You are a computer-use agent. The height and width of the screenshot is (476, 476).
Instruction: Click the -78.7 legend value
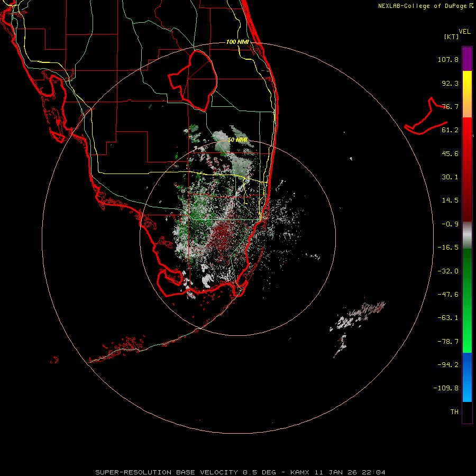click(448, 342)
